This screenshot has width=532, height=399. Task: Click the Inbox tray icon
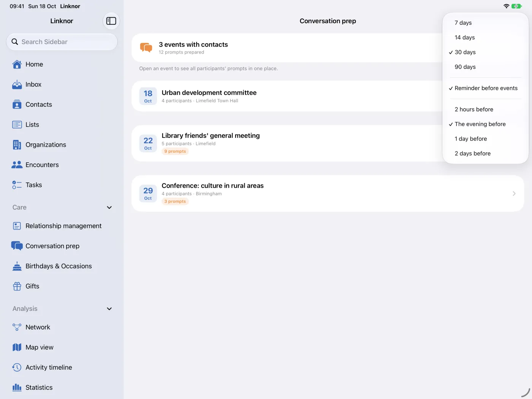tap(17, 84)
